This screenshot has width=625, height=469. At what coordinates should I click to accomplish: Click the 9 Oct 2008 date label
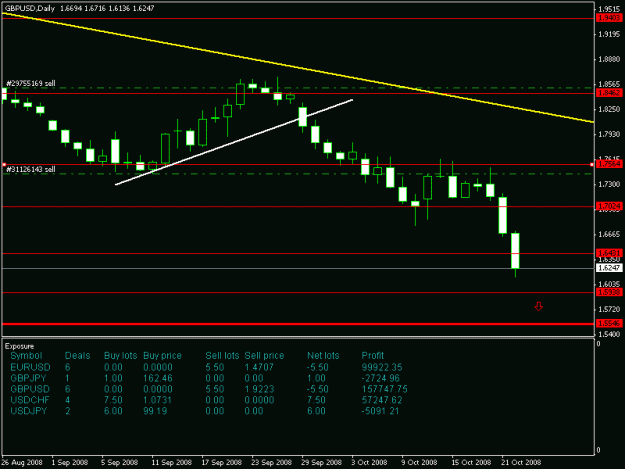(419, 462)
